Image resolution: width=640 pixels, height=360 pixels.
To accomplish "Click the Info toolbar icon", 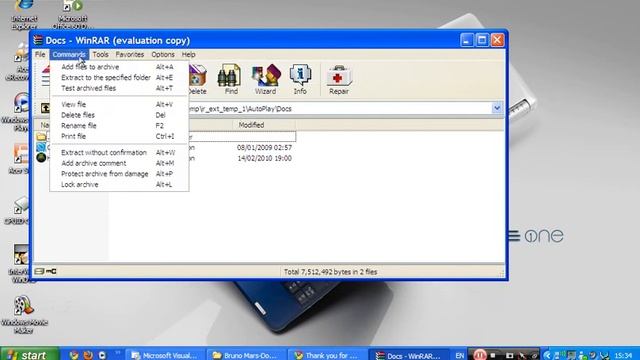I will [300, 79].
